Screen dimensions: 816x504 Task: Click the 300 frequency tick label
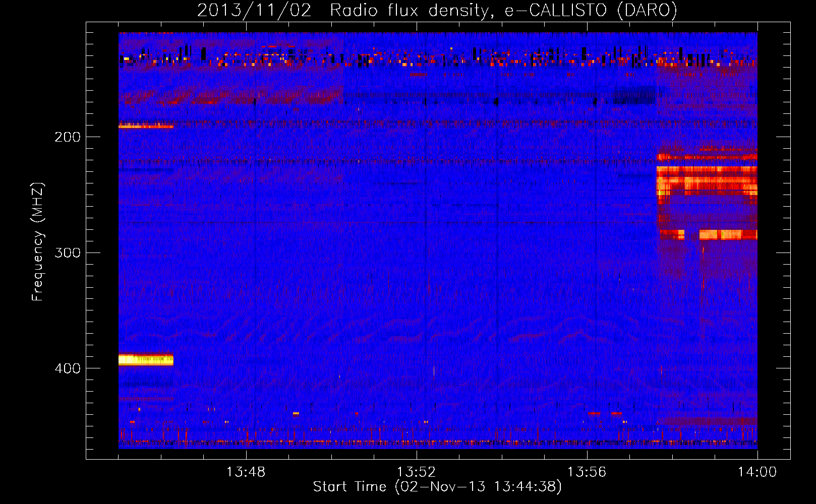pyautogui.click(x=68, y=253)
